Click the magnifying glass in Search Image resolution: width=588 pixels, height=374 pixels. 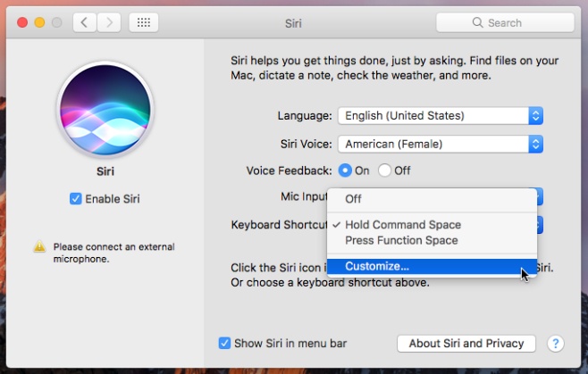(477, 22)
